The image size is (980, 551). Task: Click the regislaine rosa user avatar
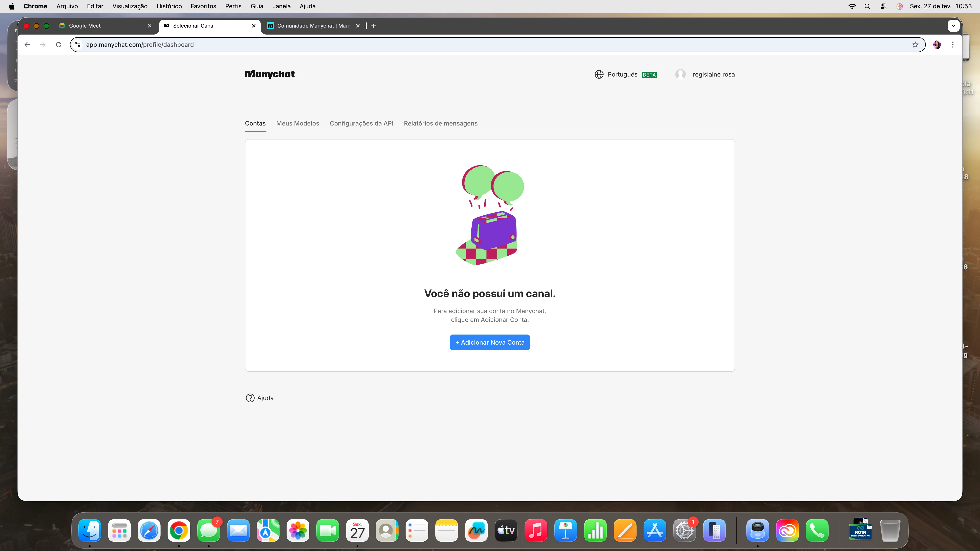pos(680,74)
